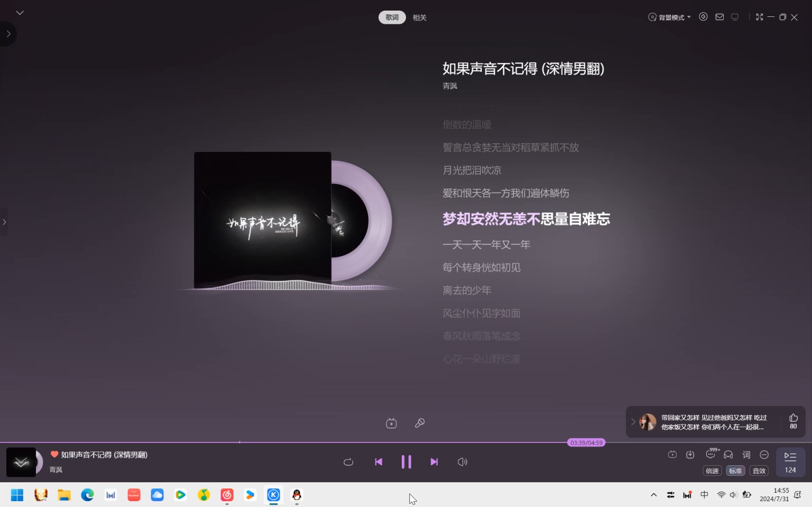Click the desktop monitor icon in top bar

[735, 17]
